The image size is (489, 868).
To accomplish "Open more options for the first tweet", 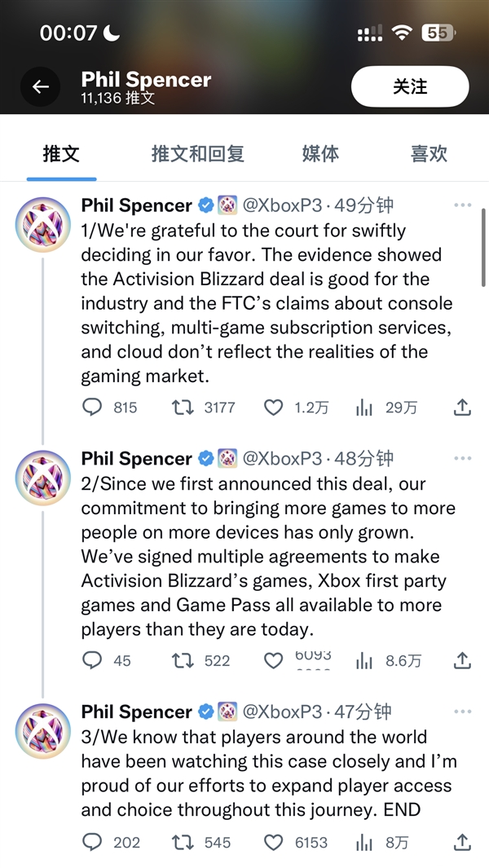I will [x=462, y=205].
